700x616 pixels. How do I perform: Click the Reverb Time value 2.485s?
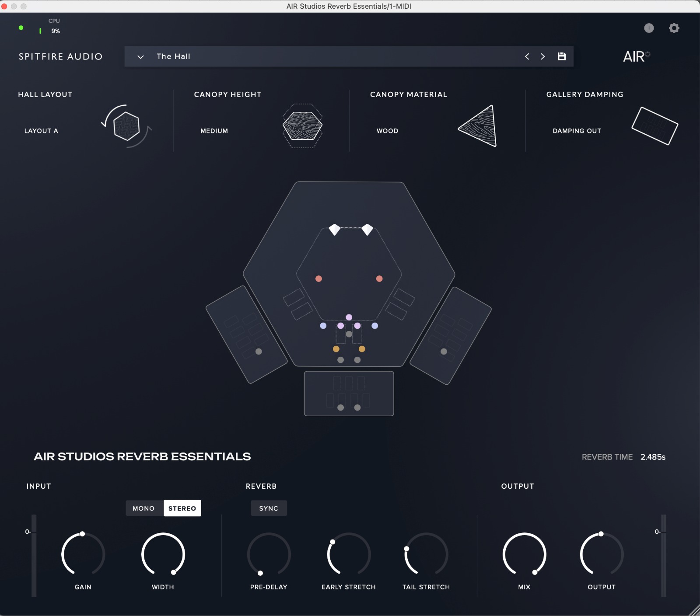[653, 457]
